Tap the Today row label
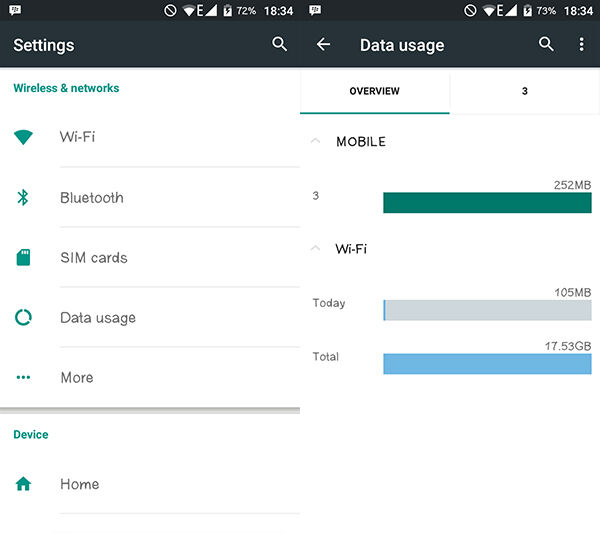 [329, 303]
